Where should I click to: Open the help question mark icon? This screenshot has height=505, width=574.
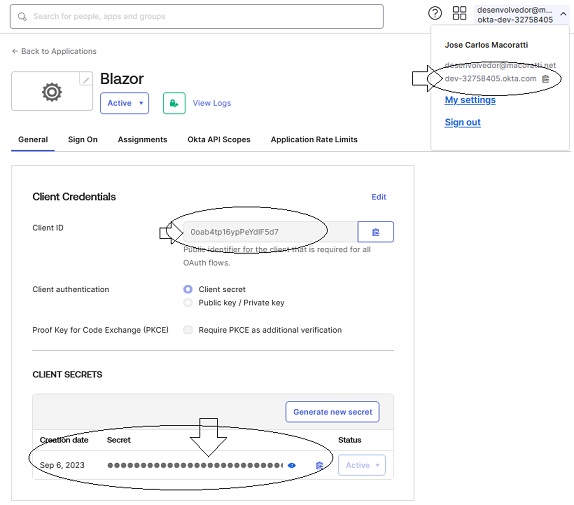[x=435, y=14]
